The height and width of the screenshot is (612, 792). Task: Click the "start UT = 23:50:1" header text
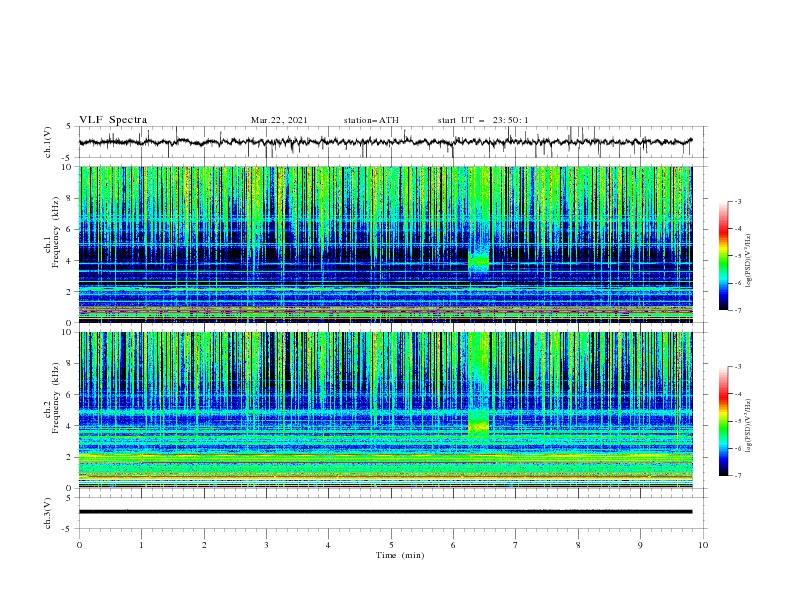pyautogui.click(x=483, y=120)
